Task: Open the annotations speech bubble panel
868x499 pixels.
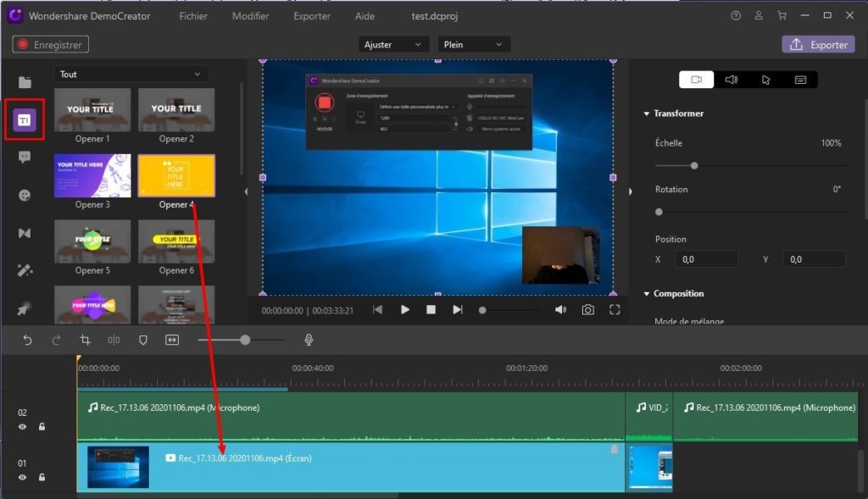Action: pos(25,157)
